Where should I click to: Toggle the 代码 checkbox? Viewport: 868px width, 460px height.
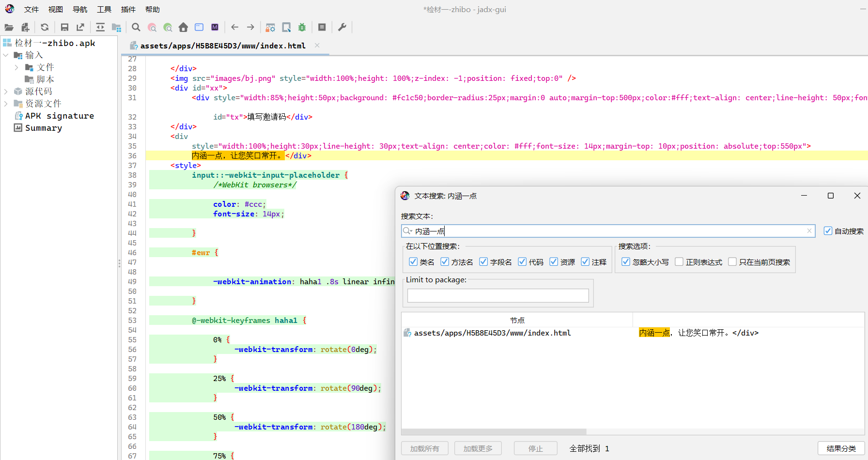[522, 262]
